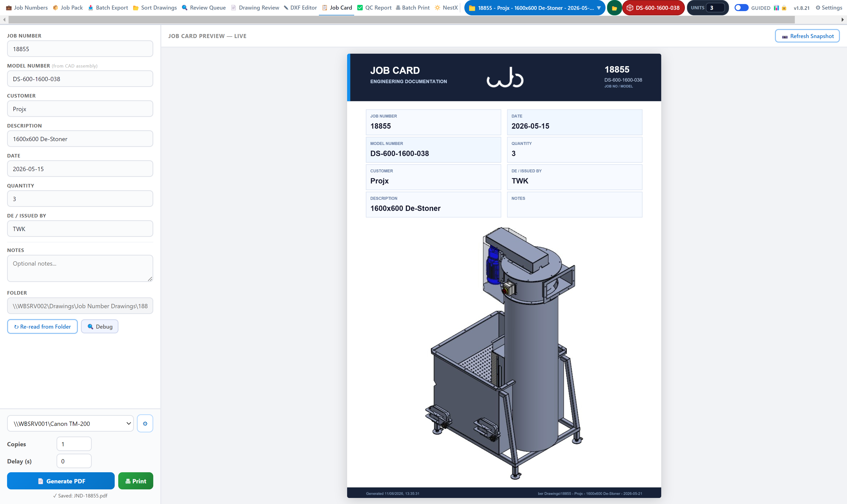Screen dimensions: 847x504
Task: Click Re-read from Folder button
Action: point(42,326)
